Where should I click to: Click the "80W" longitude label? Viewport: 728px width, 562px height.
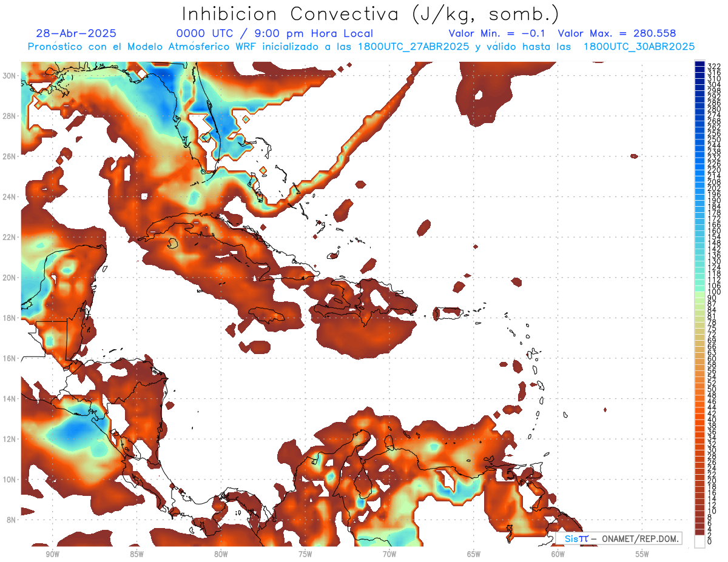point(220,554)
